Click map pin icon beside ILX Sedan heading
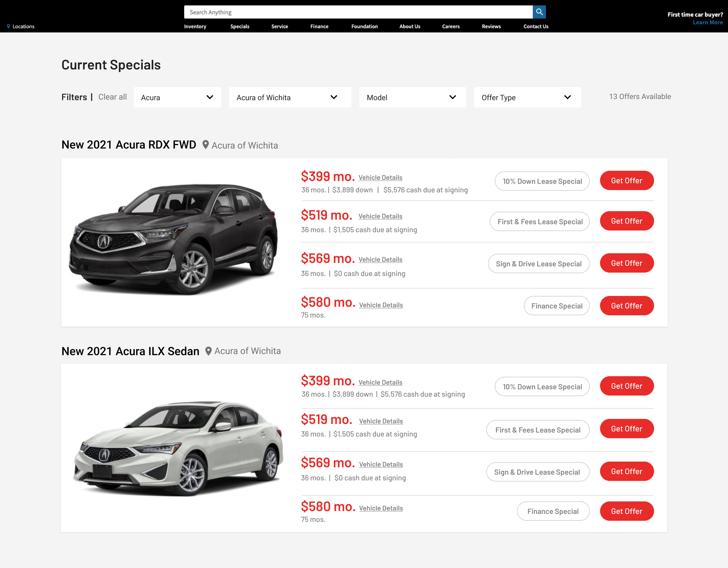 (x=208, y=351)
